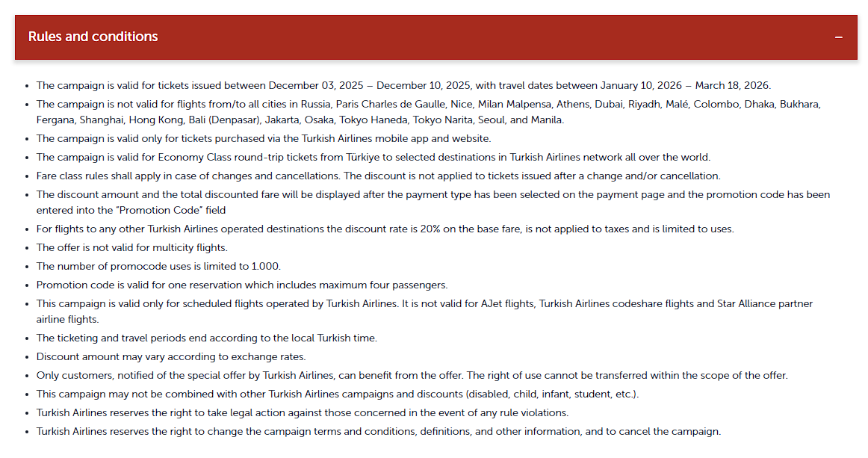Click the discount amount payment page rule
The image size is (868, 458).
pos(433,194)
